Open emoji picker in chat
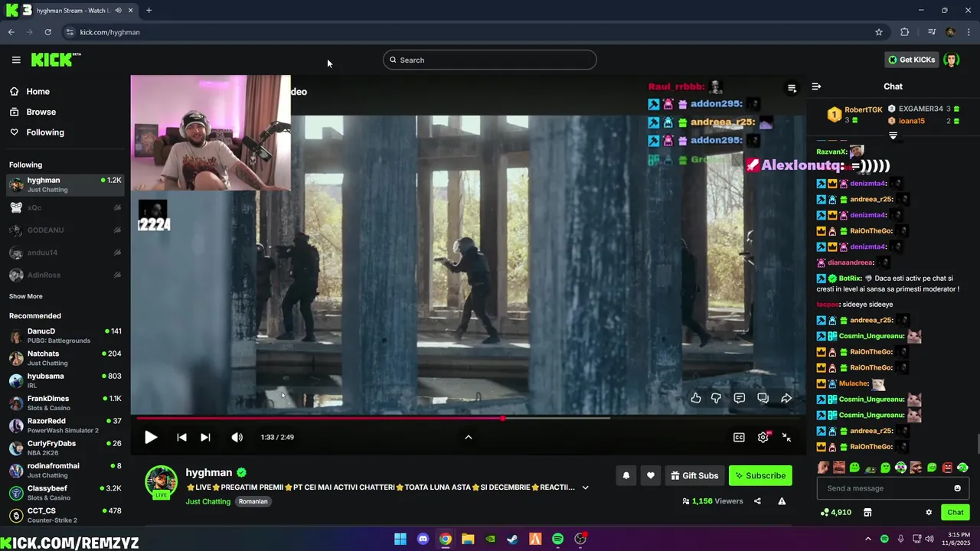980x551 pixels. [957, 488]
